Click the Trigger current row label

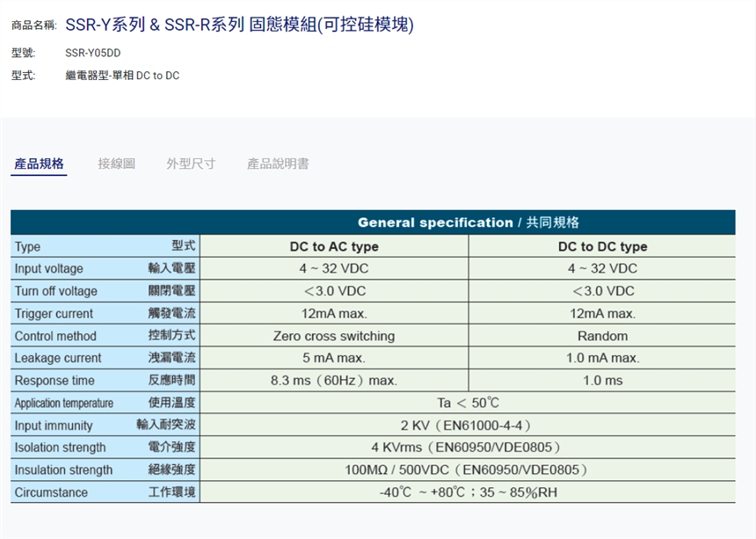pos(54,313)
